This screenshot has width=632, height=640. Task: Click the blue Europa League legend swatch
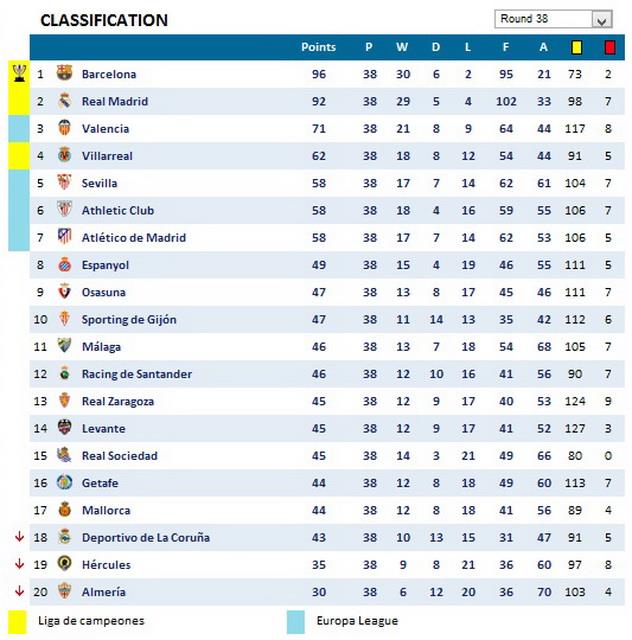tap(295, 621)
